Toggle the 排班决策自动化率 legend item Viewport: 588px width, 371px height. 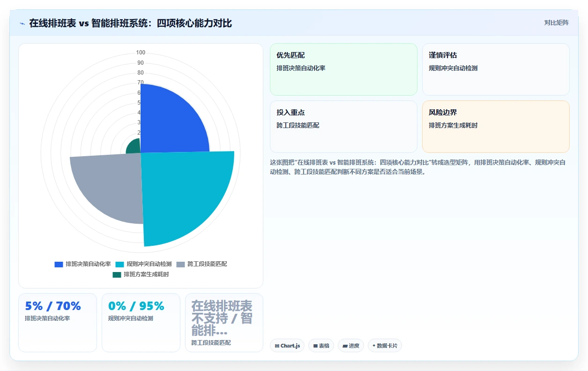[x=82, y=264]
